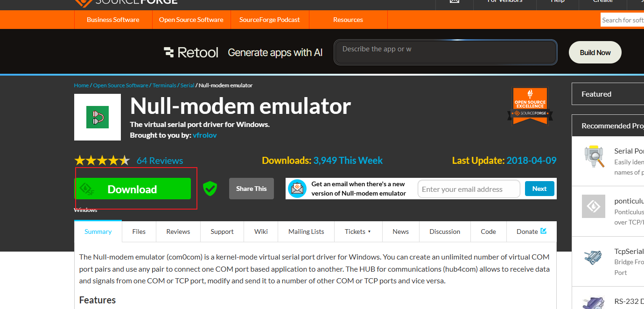Screen dimensions: 644x309
Task: Click the five-star rating stars
Action: (102, 161)
